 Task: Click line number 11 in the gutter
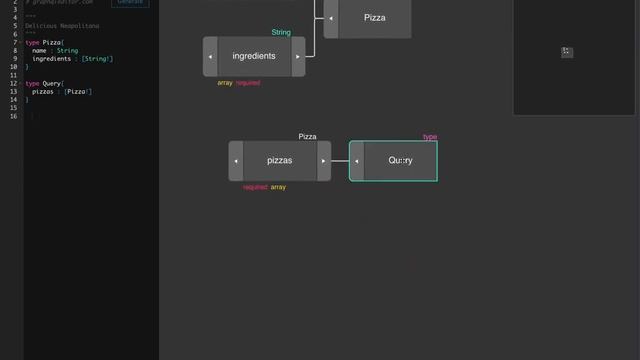tap(13, 75)
